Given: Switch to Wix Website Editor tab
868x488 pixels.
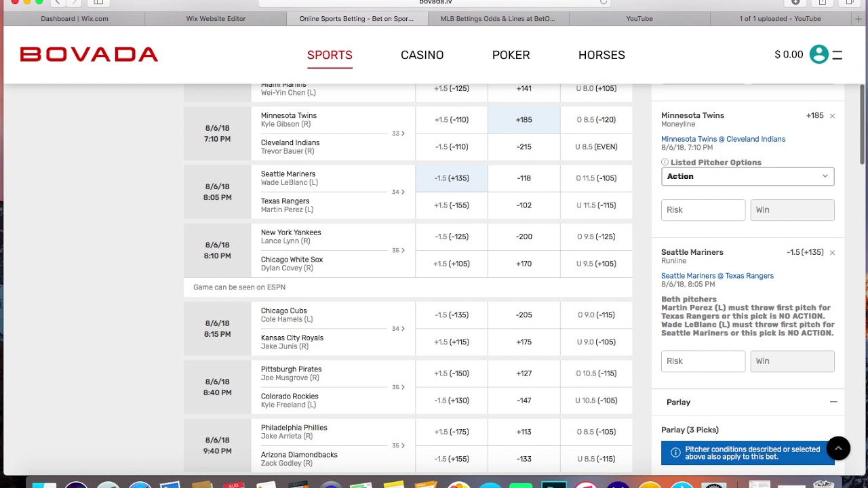Looking at the screenshot, I should [216, 19].
